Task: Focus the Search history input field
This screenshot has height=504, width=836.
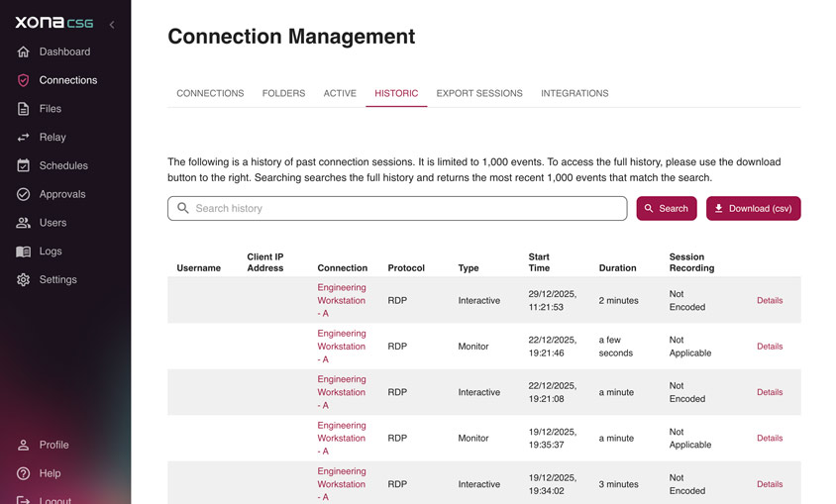Action: point(406,209)
